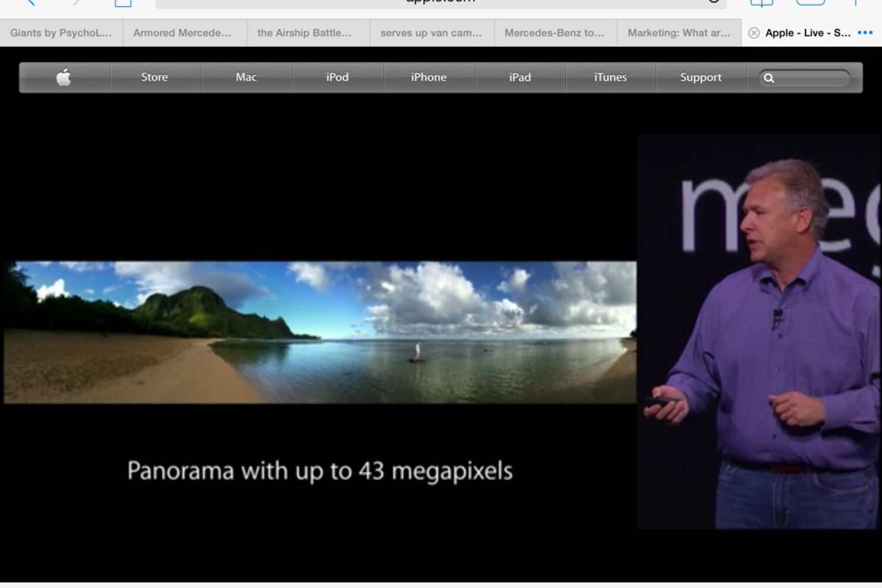
Task: Switch to the serves up van cam... tab
Action: coord(432,33)
